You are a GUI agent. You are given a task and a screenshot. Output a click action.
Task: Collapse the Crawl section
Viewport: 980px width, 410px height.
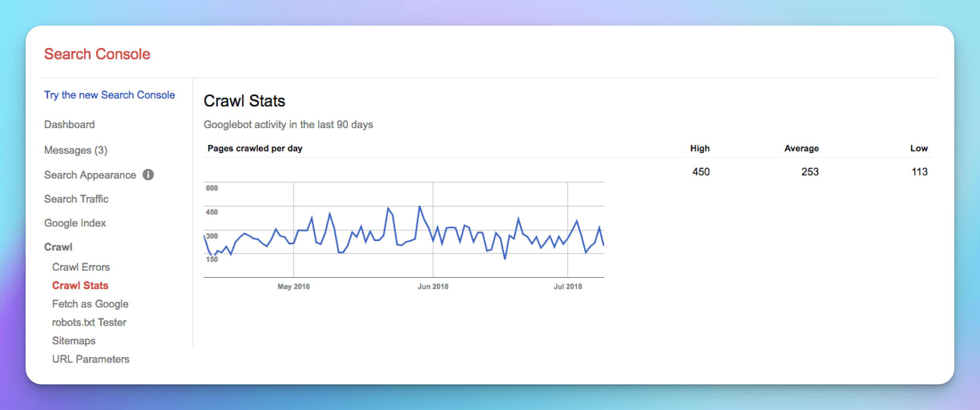tap(58, 247)
